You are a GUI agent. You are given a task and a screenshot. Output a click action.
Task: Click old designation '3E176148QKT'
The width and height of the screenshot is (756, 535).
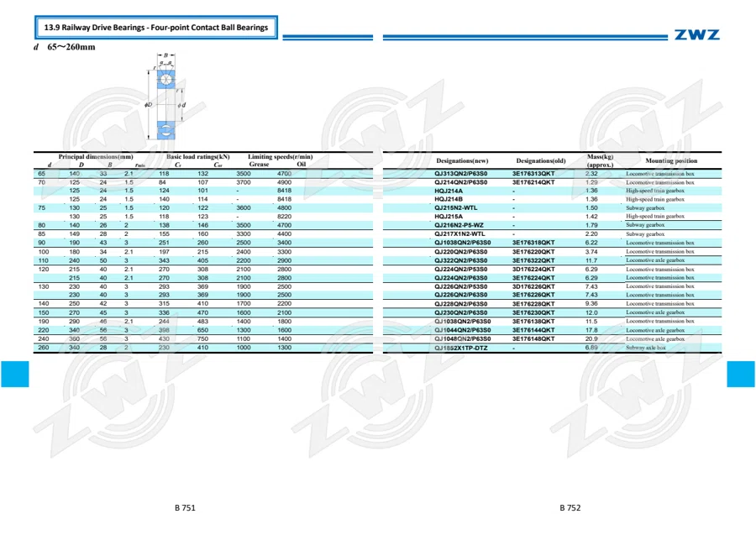pos(533,338)
